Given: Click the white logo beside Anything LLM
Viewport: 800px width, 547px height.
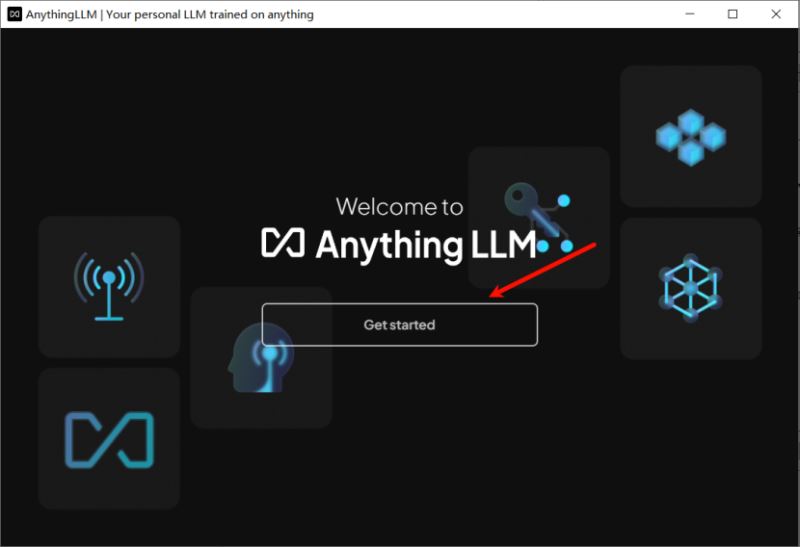Looking at the screenshot, I should point(283,242).
